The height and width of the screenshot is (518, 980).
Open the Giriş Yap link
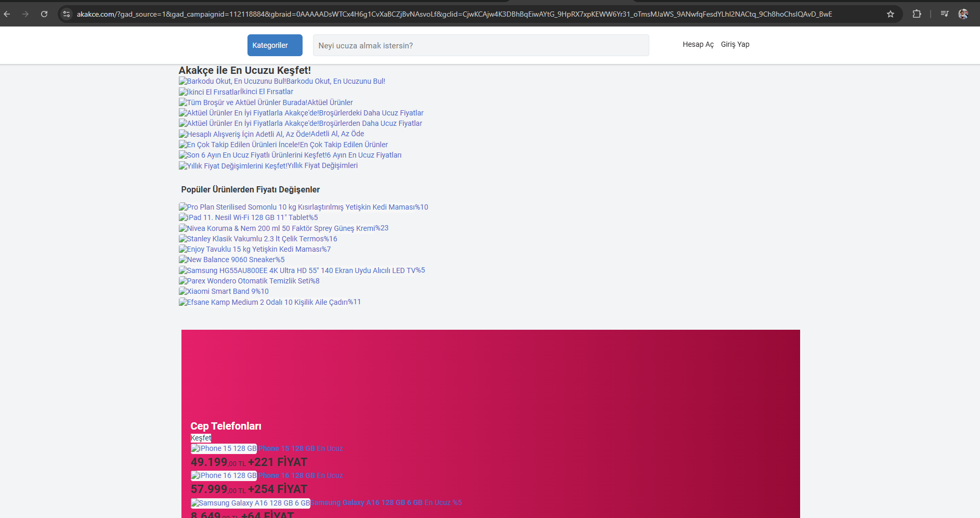(735, 45)
